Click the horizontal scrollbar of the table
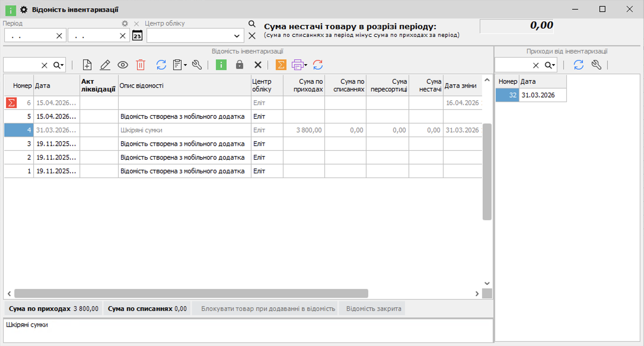Image resolution: width=644 pixels, height=346 pixels. pyautogui.click(x=191, y=293)
